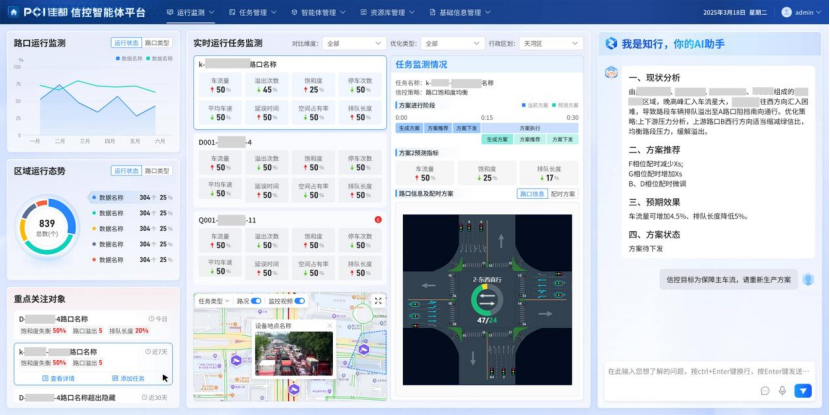Screen dimensions: 830x415
Task: Click the purple device marker beside the video popup
Action: pyautogui.click(x=364, y=351)
